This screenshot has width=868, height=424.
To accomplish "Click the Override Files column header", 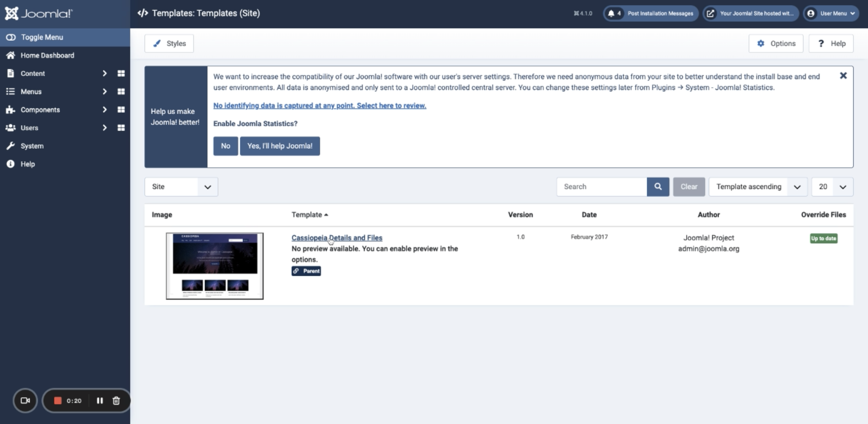I will (x=823, y=215).
